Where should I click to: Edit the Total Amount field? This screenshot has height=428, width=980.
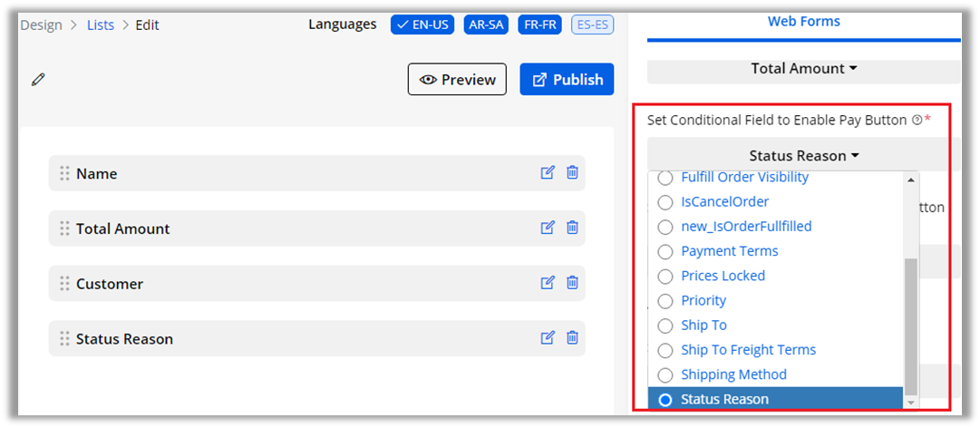pos(548,229)
